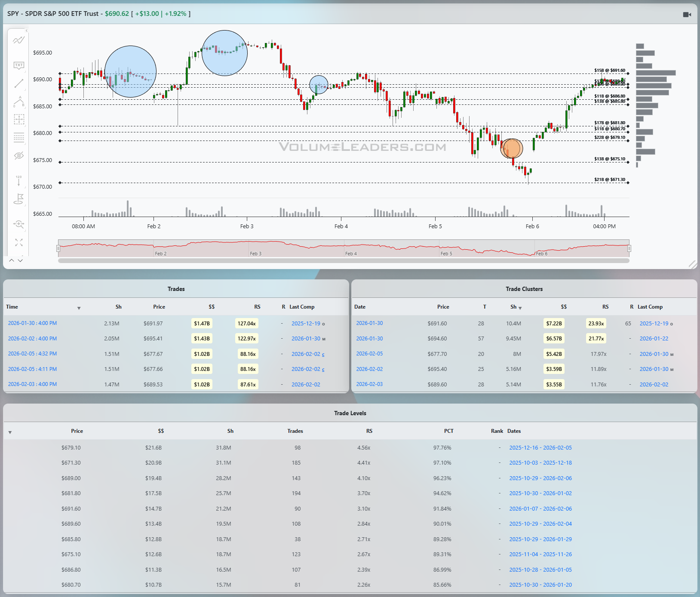Select the ABC wave pattern tool
This screenshot has height=597, width=700.
click(18, 101)
